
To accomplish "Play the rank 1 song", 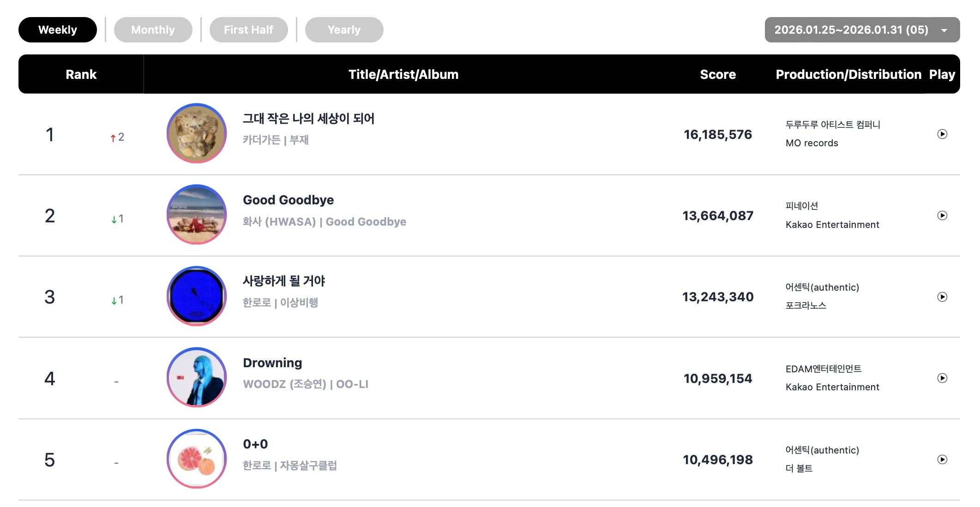I will 942,134.
